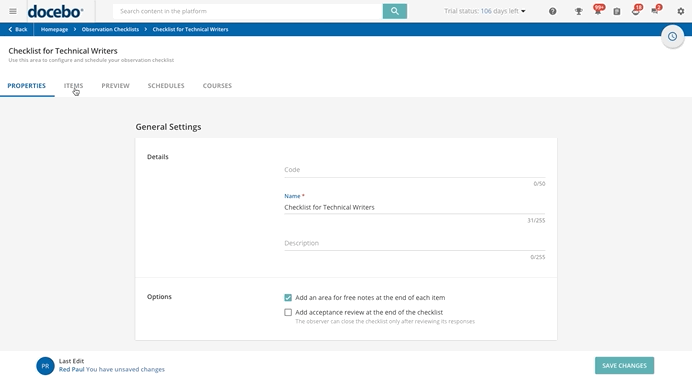Click the Description input field
Viewport: 692px width, 377px height.
tap(414, 243)
